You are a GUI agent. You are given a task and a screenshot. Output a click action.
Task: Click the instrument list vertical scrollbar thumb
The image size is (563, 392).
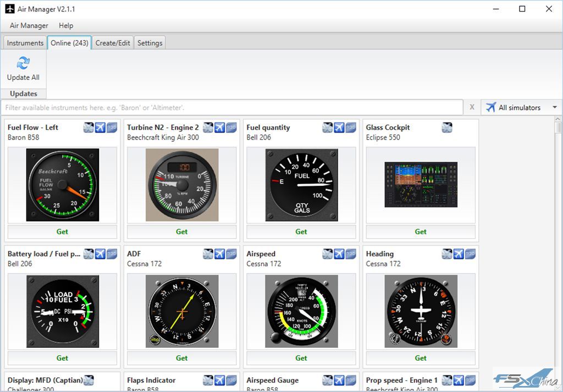click(x=558, y=128)
